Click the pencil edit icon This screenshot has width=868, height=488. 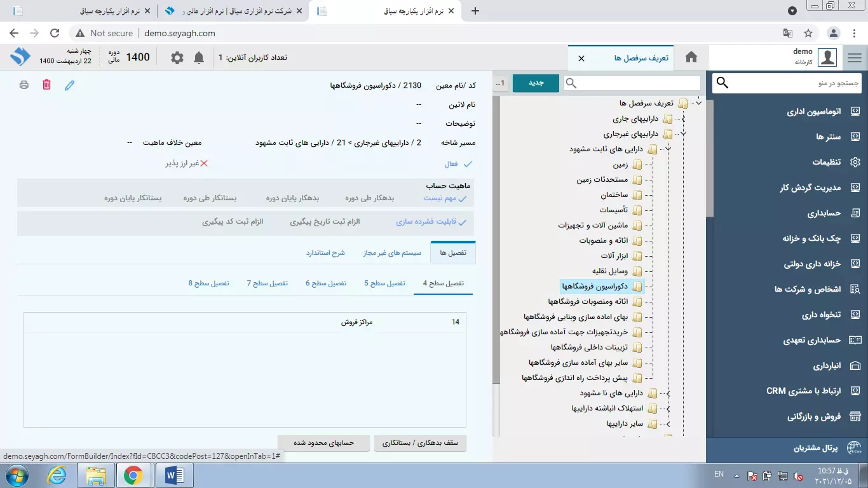(x=70, y=85)
